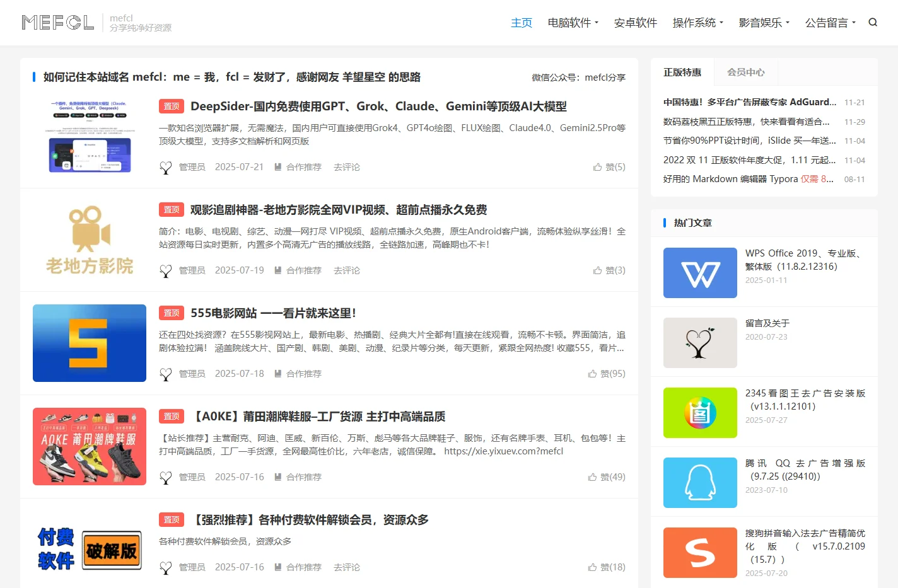Click author avatar icon on 555电影网站 post
The height and width of the screenshot is (588, 898).
(166, 374)
